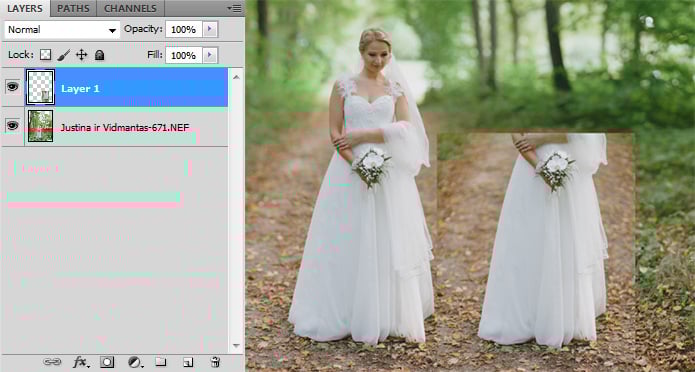Create new fill or adjustment layer
The image size is (695, 372).
point(135,362)
